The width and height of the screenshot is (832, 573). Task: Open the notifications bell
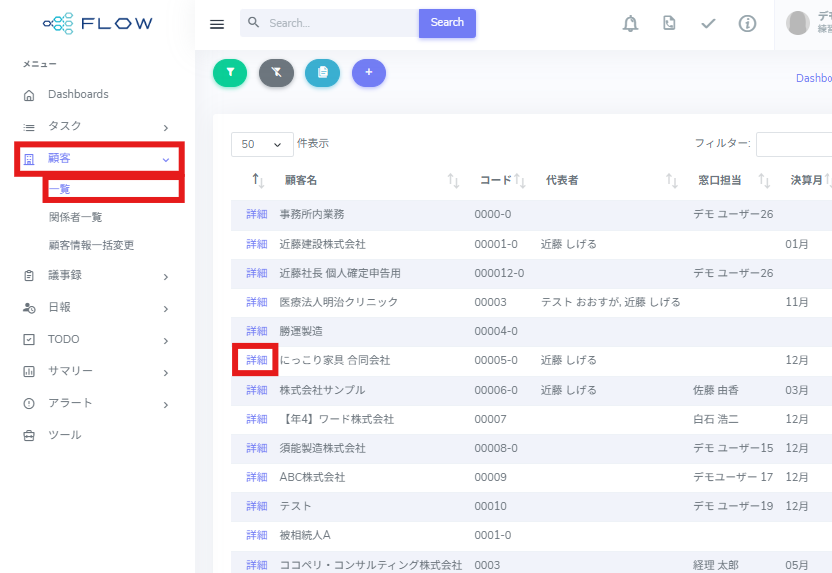tap(630, 24)
